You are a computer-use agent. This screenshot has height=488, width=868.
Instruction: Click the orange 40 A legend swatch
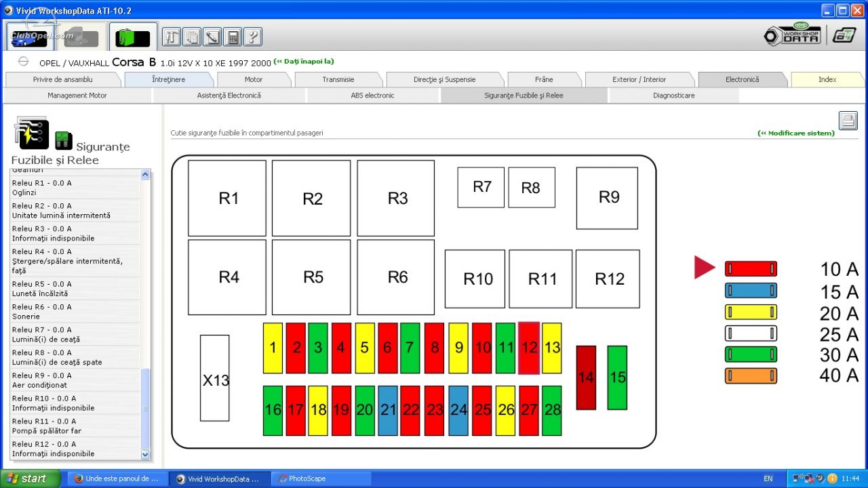coord(751,375)
